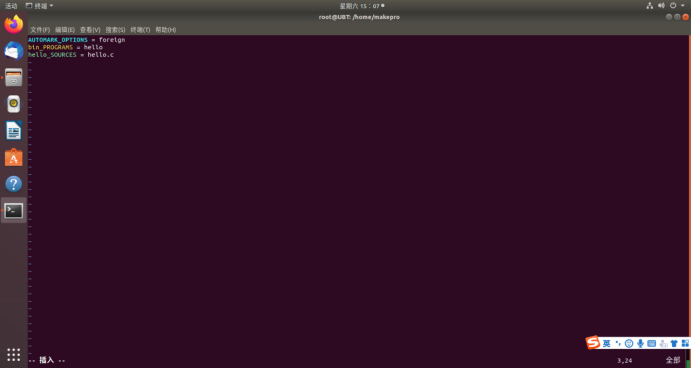The height and width of the screenshot is (368, 691).
Task: Select the Terminal icon in the dock
Action: (14, 211)
